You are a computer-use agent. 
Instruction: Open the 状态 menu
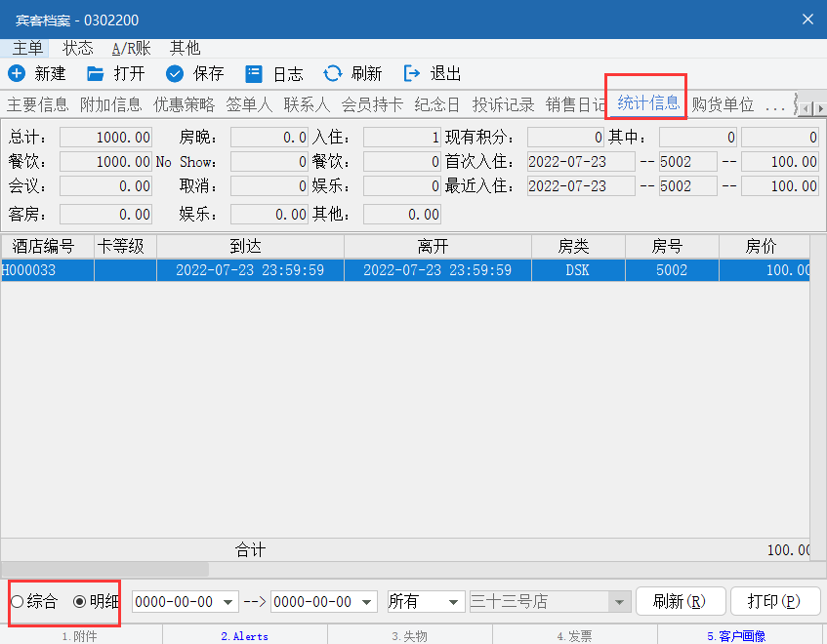coord(77,48)
